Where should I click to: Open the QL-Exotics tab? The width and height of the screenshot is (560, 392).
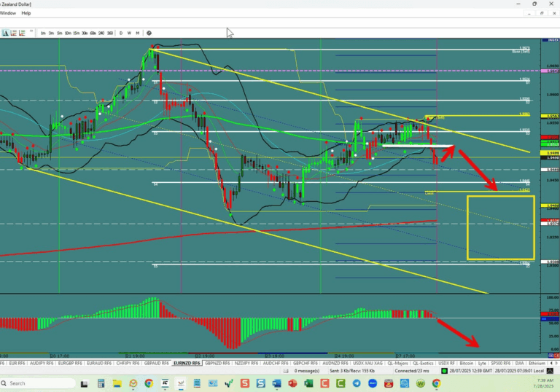point(423,363)
